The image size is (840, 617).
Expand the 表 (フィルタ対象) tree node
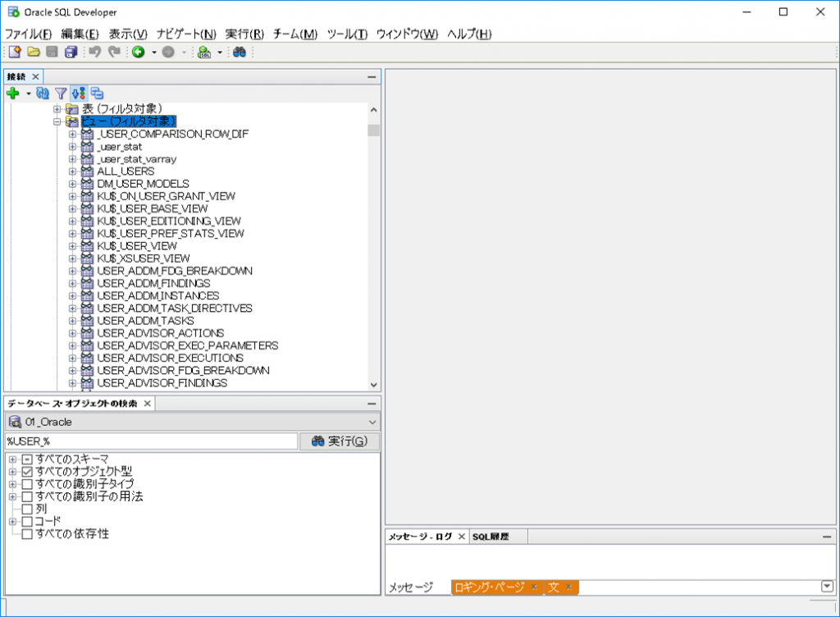57,109
